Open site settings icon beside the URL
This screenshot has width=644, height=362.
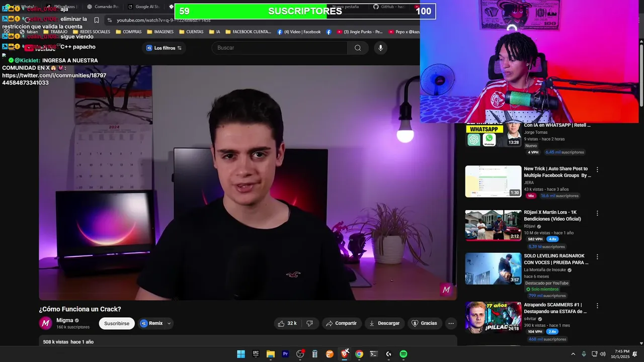pos(109,20)
